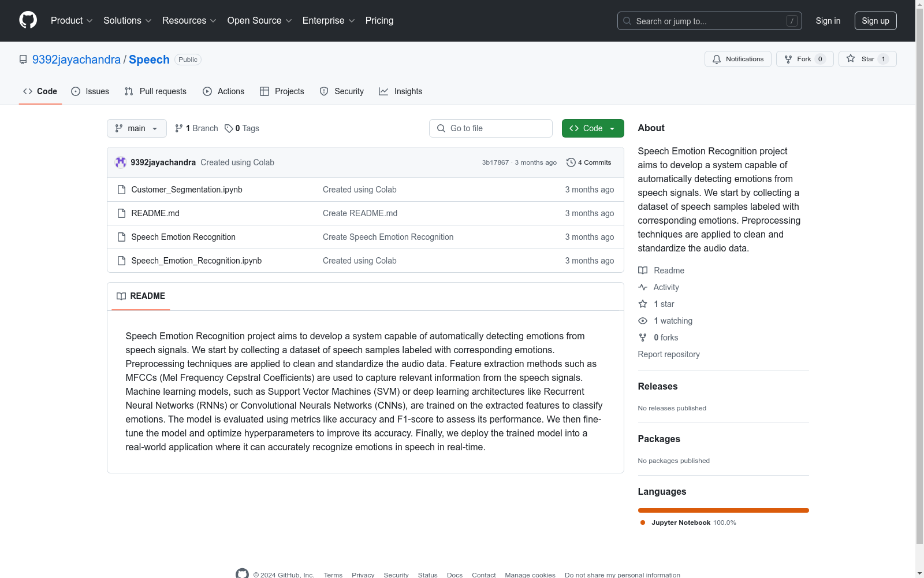Image resolution: width=924 pixels, height=578 pixels.
Task: Open the green Code dropdown
Action: [593, 128]
